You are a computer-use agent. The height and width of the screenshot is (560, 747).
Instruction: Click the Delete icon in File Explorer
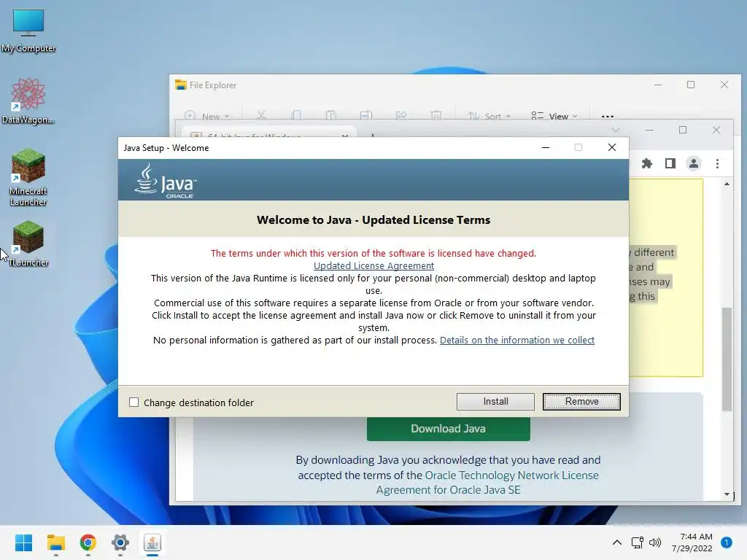coord(436,116)
